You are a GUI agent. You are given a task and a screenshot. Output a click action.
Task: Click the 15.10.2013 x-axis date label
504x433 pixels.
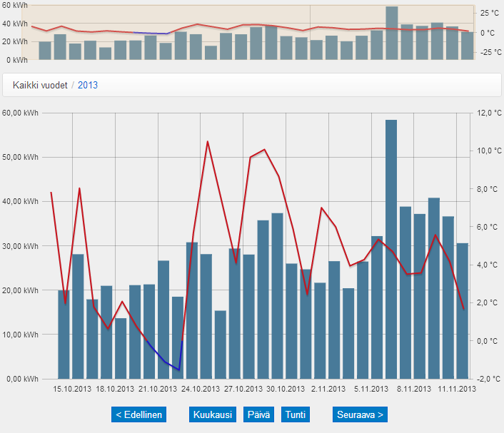tap(73, 389)
